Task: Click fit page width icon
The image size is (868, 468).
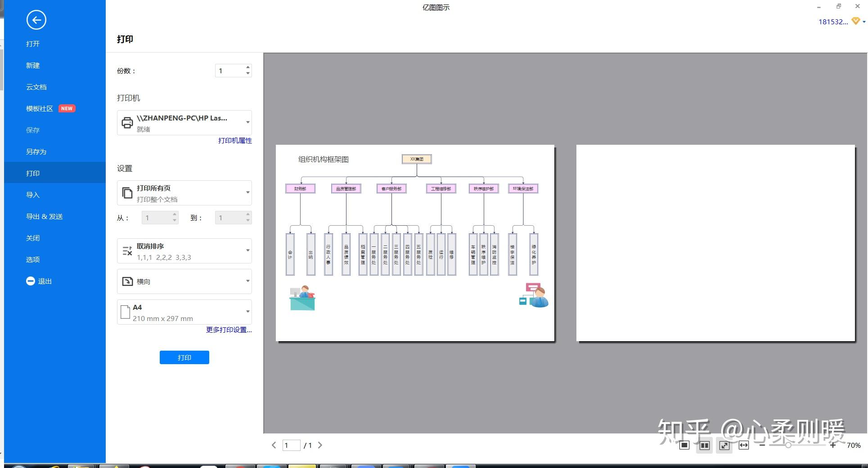Action: 744,445
